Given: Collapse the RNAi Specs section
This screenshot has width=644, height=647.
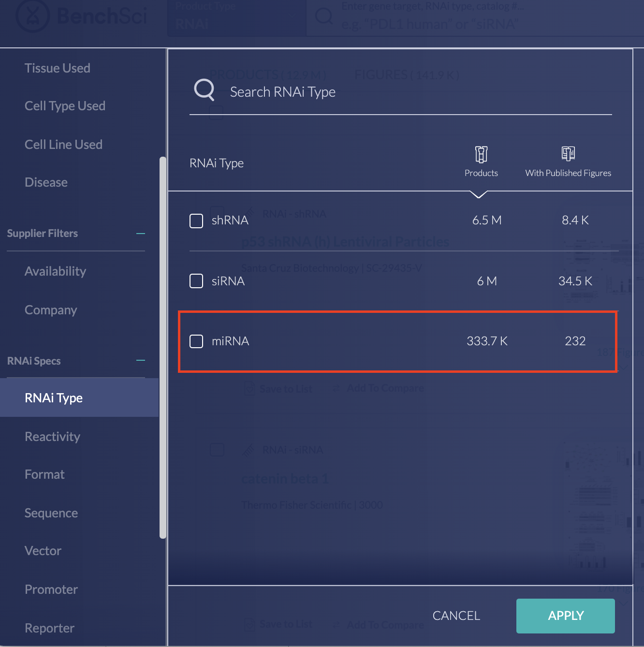Looking at the screenshot, I should (141, 361).
